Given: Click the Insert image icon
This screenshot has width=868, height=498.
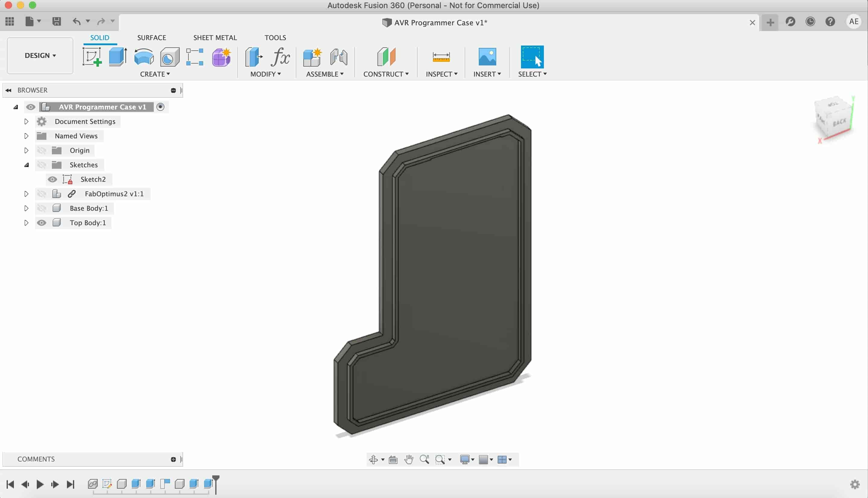Looking at the screenshot, I should click(x=487, y=57).
